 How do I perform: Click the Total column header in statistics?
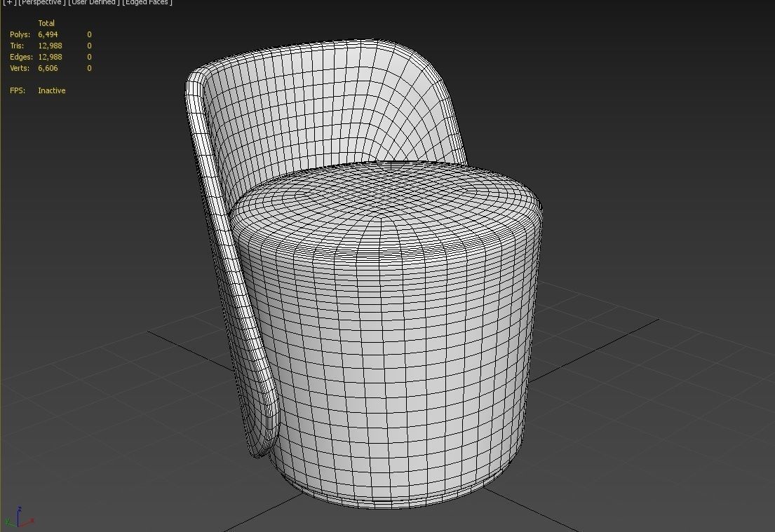click(46, 23)
